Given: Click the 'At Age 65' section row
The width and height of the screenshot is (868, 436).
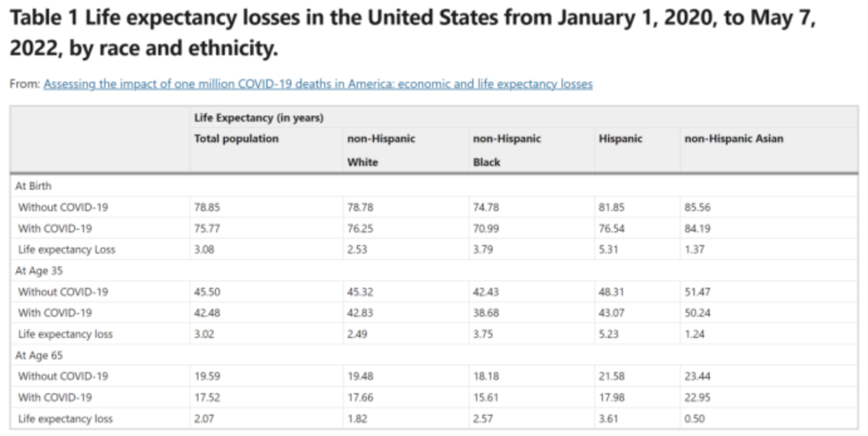Looking at the screenshot, I should click(39, 356).
